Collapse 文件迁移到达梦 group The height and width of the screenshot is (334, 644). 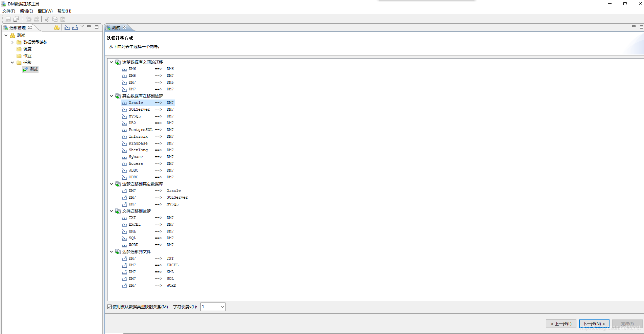tap(111, 211)
